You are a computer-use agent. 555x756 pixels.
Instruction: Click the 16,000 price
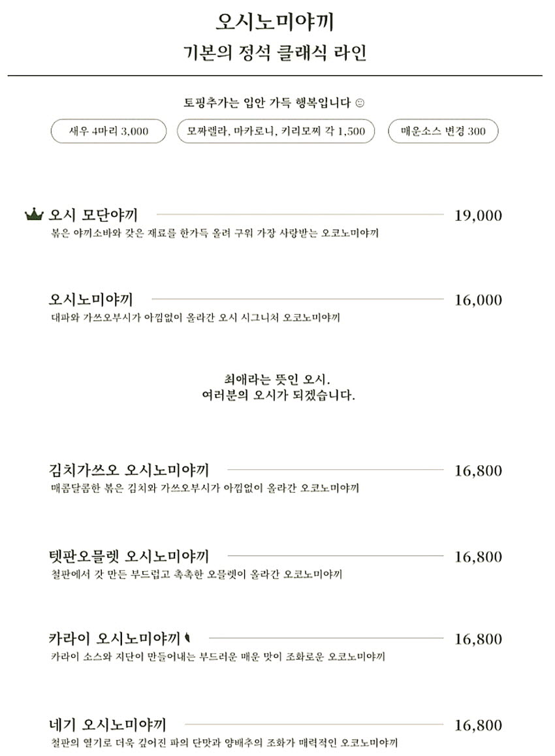click(x=478, y=300)
